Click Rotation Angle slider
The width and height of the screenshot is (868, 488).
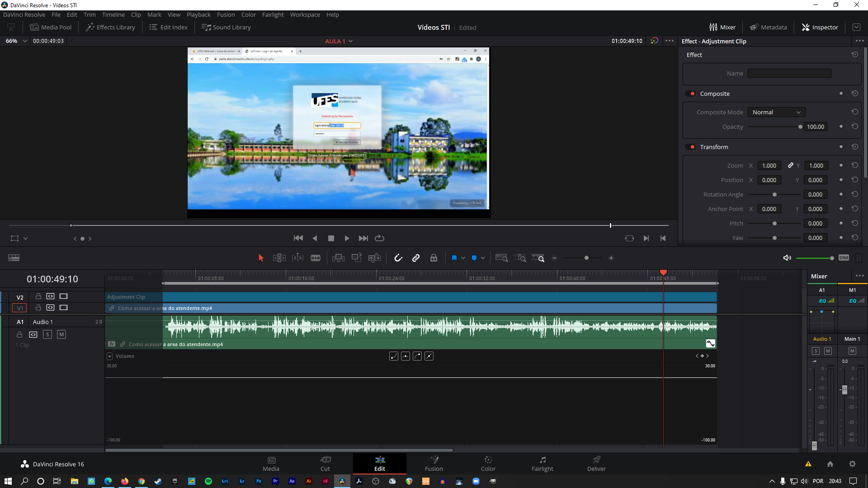point(774,195)
